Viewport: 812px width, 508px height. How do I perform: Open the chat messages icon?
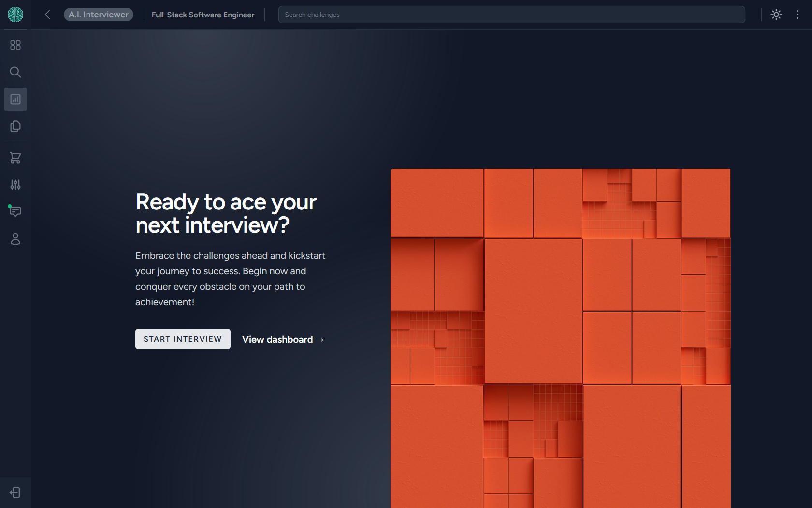pos(15,211)
